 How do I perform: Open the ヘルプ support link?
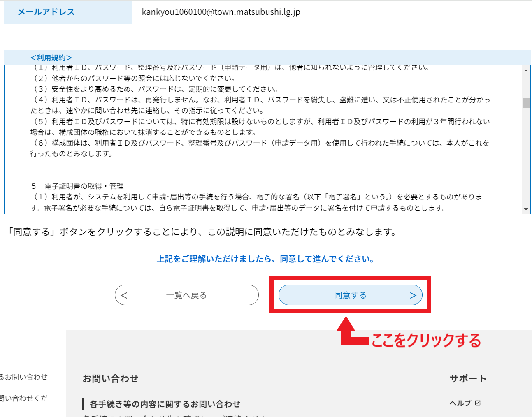[x=460, y=403]
